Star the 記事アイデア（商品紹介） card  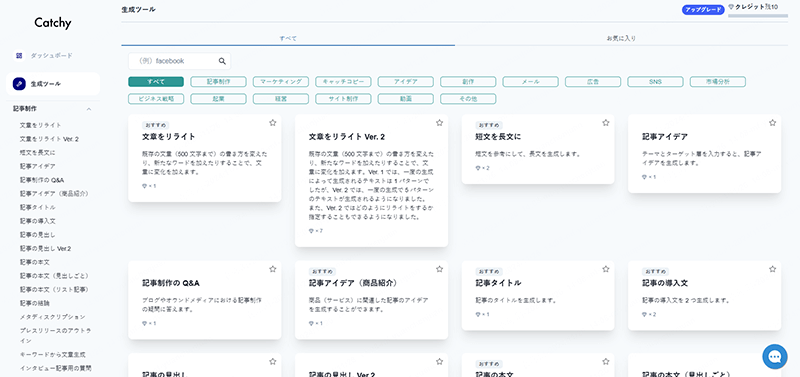pos(439,269)
